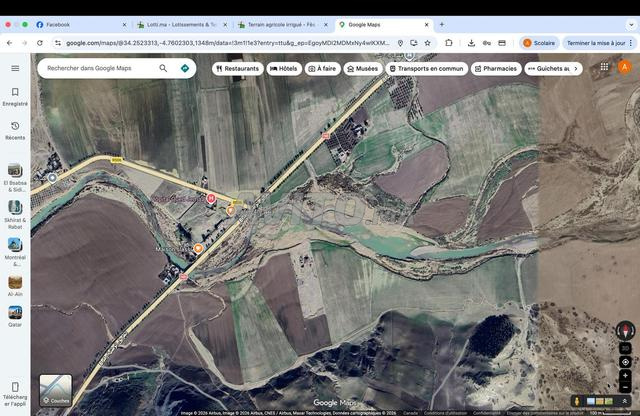Open the Google Maps hamburger menu
Image resolution: width=640 pixels, height=416 pixels.
(15, 68)
